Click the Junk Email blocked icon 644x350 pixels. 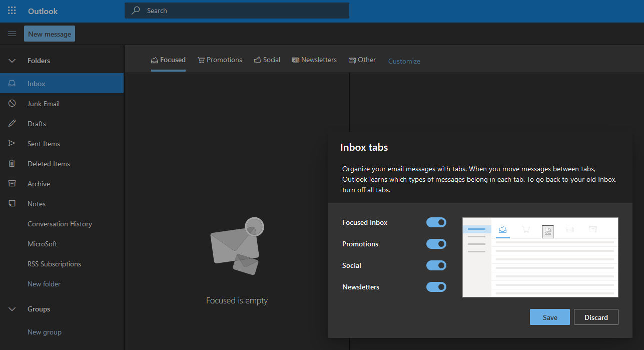(x=12, y=104)
